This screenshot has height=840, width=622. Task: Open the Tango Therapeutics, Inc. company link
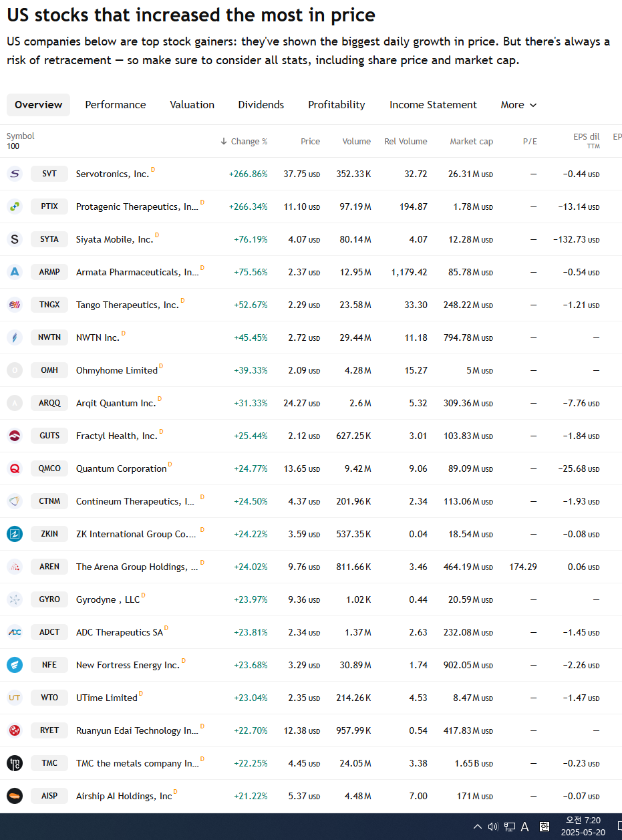click(128, 305)
